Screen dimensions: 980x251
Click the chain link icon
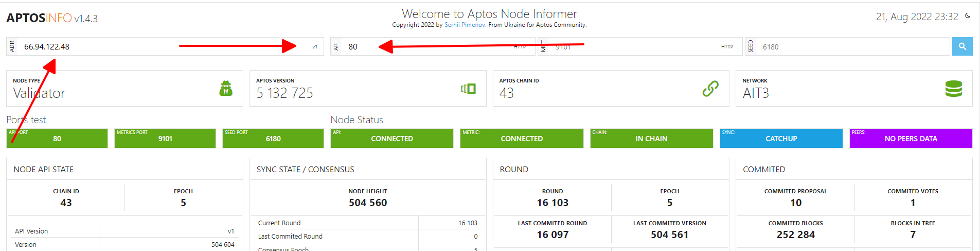[710, 89]
